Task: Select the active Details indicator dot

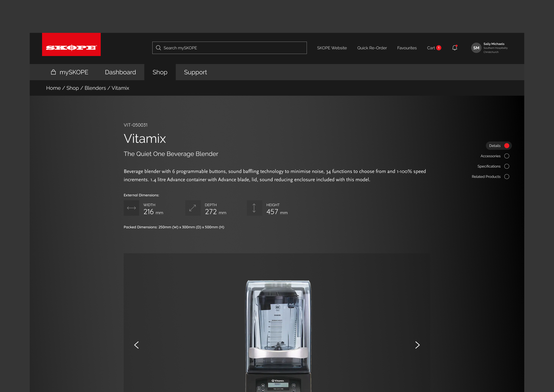Action: (507, 146)
